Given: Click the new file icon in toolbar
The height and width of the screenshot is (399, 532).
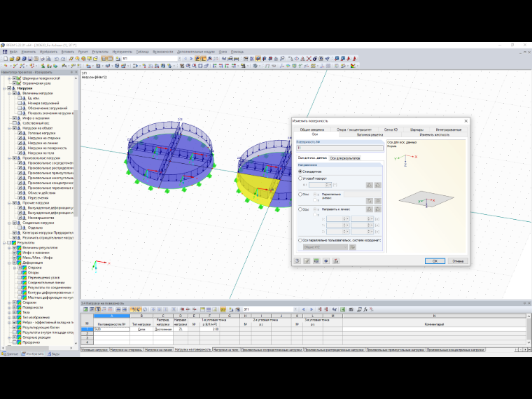Looking at the screenshot, I should tap(6, 59).
